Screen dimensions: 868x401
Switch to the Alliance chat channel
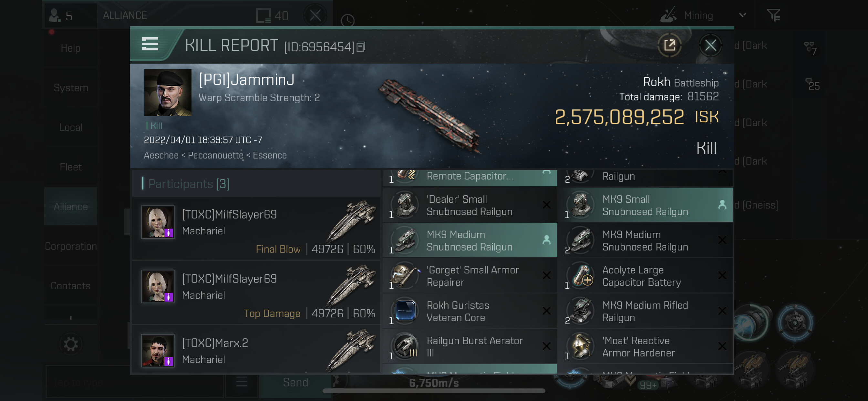point(71,206)
